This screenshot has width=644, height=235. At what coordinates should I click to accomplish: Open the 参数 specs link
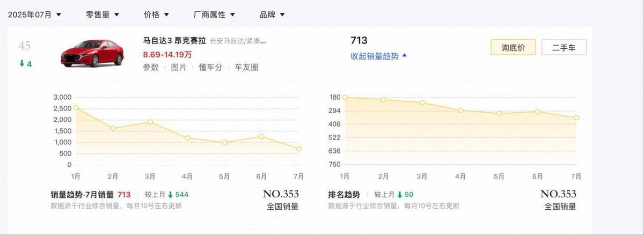(x=151, y=67)
